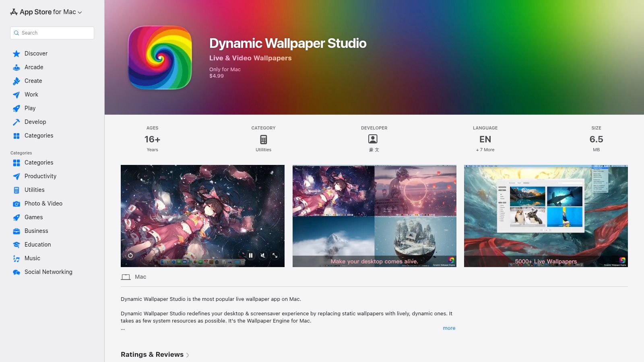Open the Business briefcase icon

point(17,231)
